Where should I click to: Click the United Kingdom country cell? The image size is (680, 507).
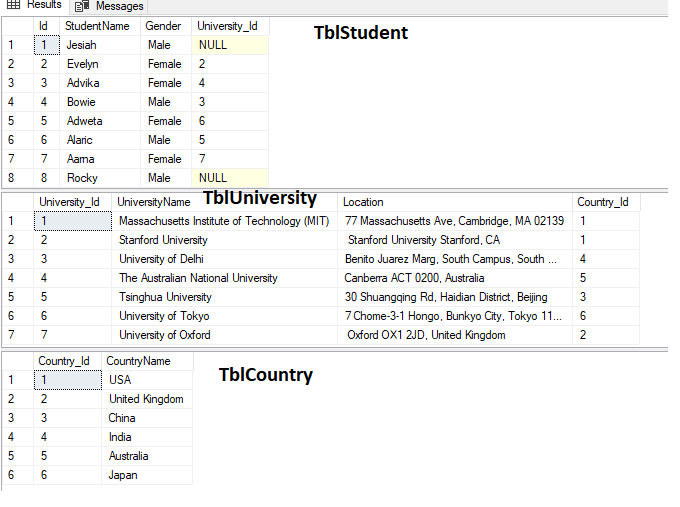click(x=147, y=399)
